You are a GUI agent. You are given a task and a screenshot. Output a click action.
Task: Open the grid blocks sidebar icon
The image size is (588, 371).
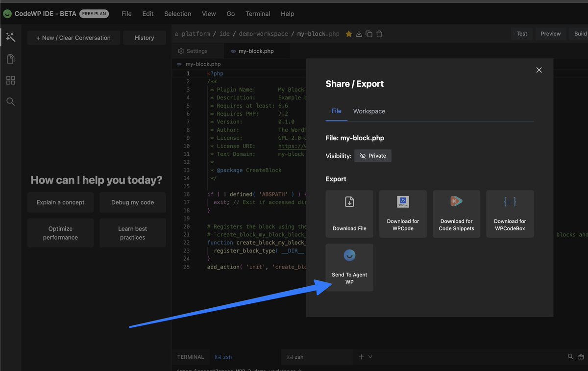[11, 80]
